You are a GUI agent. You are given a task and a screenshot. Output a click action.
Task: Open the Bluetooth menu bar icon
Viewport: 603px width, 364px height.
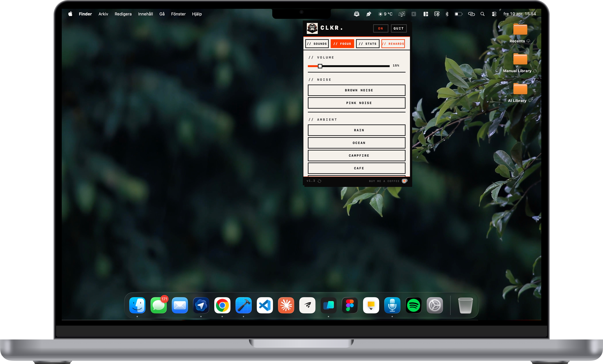coord(447,14)
